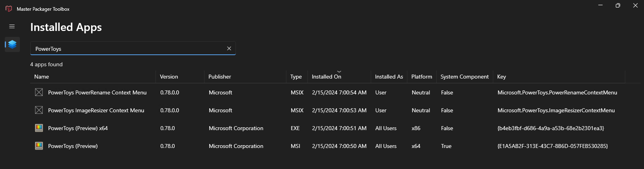
Task: Click key {b4eb3fbf-d686-4a9a-a53b-68e2b2301ea3}
Action: click(x=551, y=128)
